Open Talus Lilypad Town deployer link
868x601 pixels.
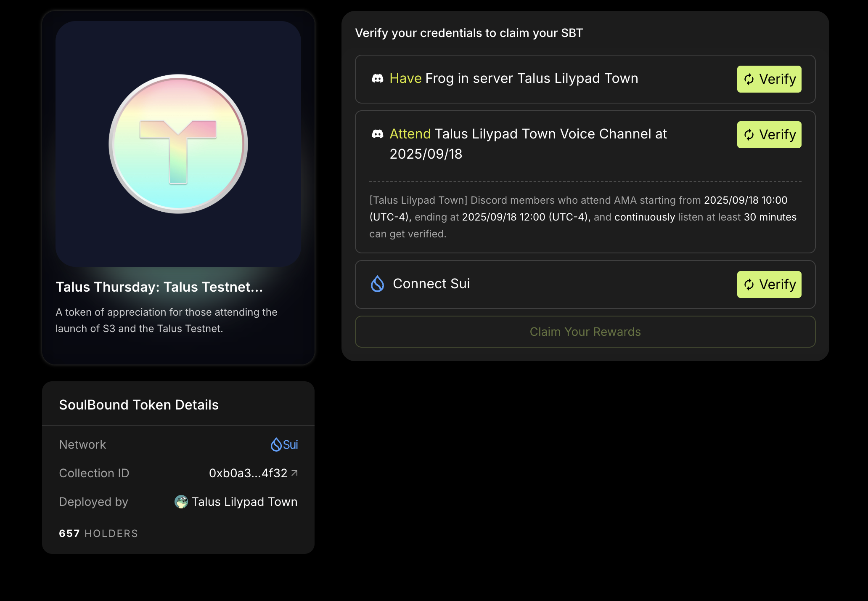(244, 502)
